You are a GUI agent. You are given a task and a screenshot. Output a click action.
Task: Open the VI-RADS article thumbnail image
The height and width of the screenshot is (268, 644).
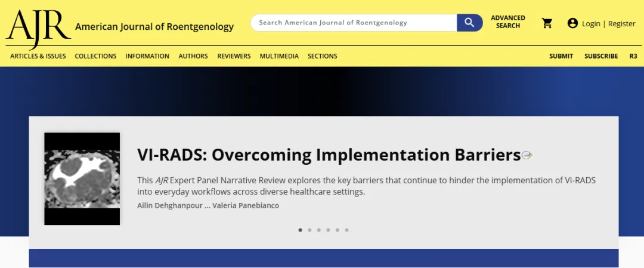tap(82, 179)
